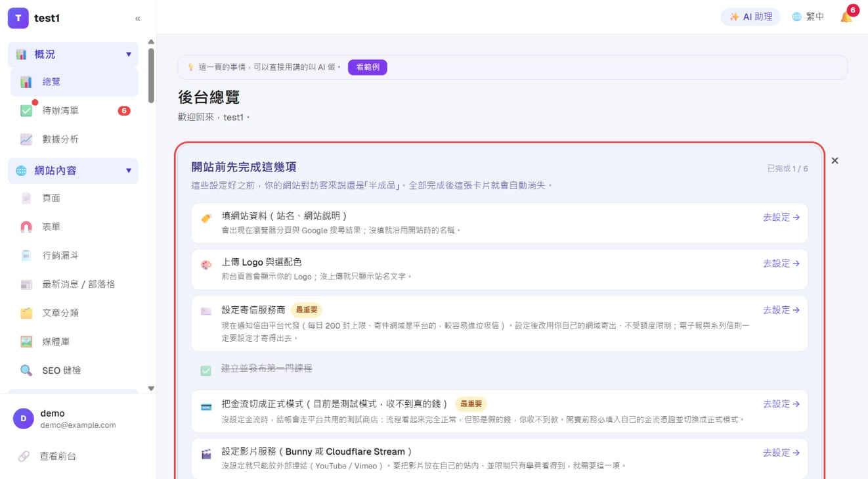
Task: Collapse the sidebar with the double chevron
Action: pyautogui.click(x=137, y=18)
